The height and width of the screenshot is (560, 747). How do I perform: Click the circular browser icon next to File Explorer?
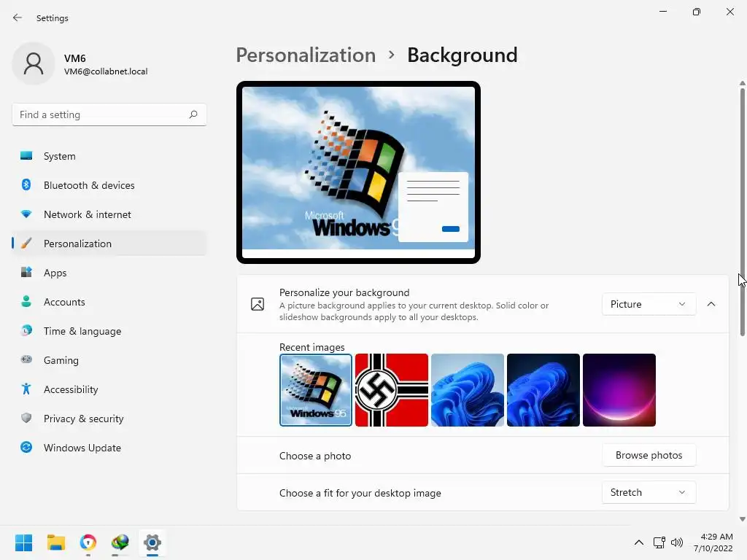(x=88, y=542)
